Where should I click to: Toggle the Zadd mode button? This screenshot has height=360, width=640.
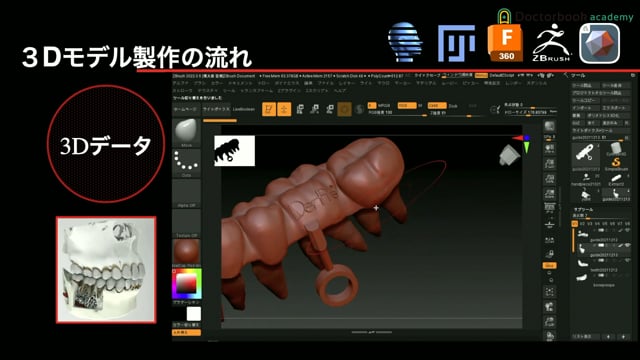[437, 105]
